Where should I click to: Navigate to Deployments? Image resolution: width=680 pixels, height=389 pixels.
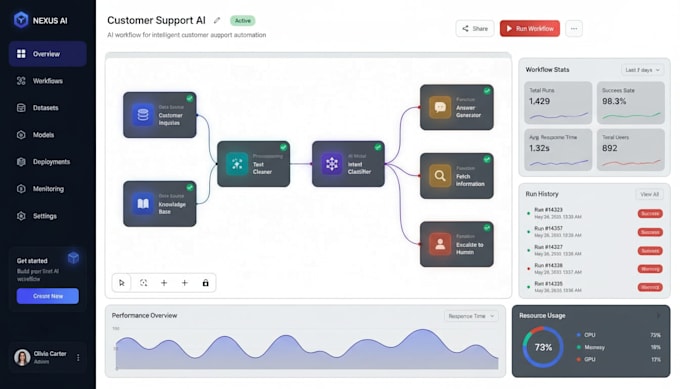[47, 162]
